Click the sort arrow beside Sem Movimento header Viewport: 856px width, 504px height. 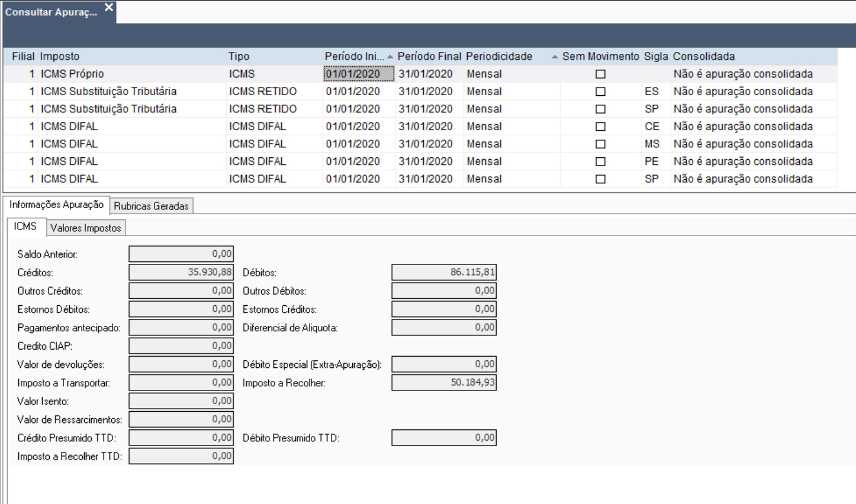555,57
